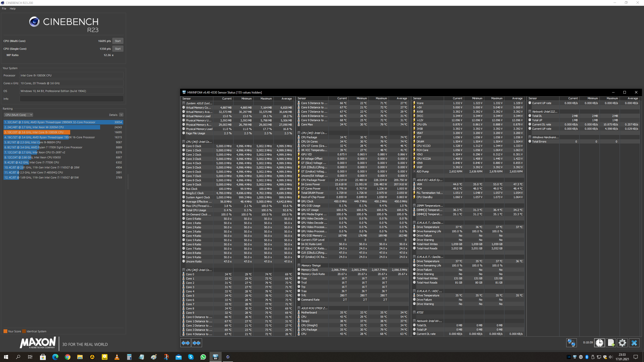
Task: Click the HWiNFO shrink sensor columns arrows icon
Action: [196, 343]
